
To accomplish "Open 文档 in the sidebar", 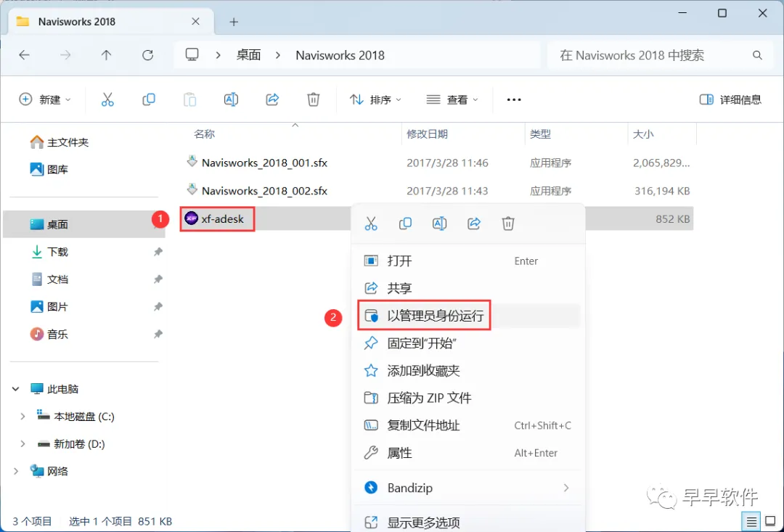I will 84,279.
